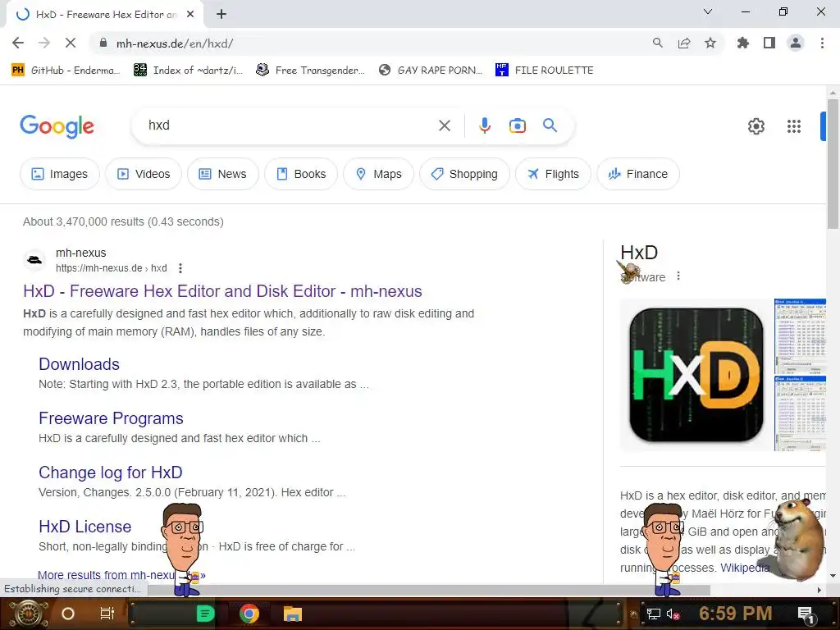This screenshot has height=630, width=840.
Task: Switch to Shopping results
Action: [x=464, y=174]
